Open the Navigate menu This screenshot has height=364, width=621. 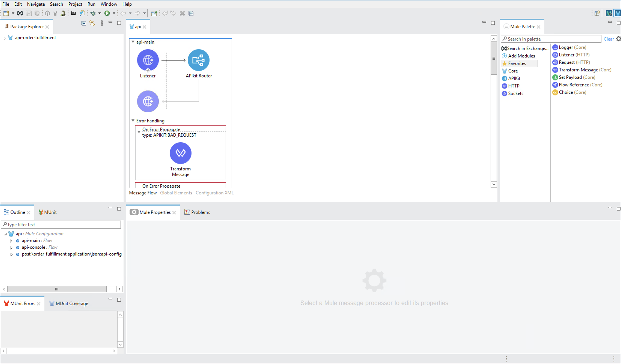coord(36,4)
